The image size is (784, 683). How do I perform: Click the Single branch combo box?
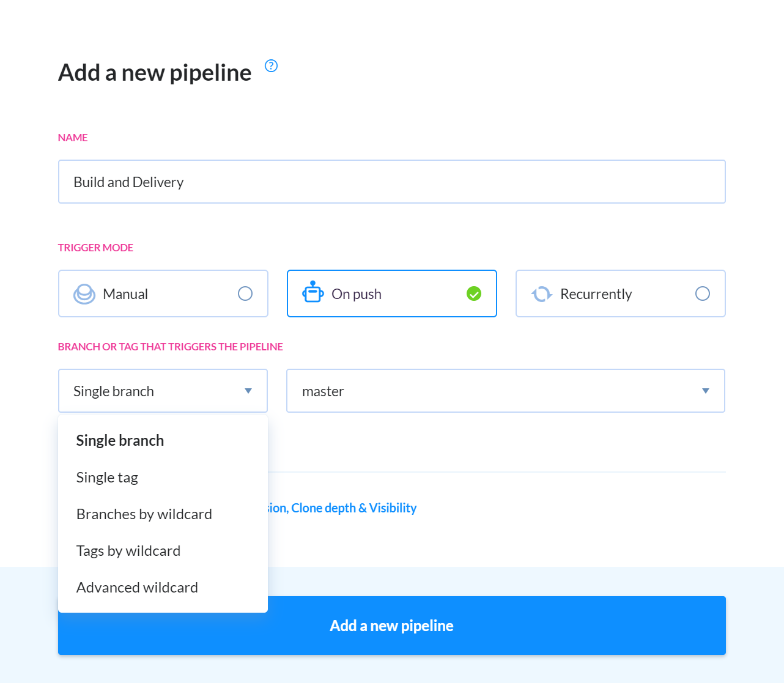coord(163,391)
